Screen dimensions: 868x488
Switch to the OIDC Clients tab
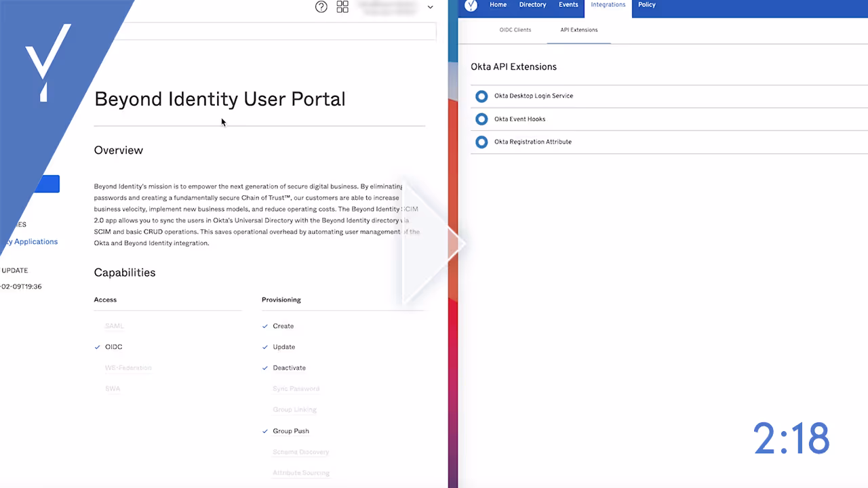pos(515,30)
